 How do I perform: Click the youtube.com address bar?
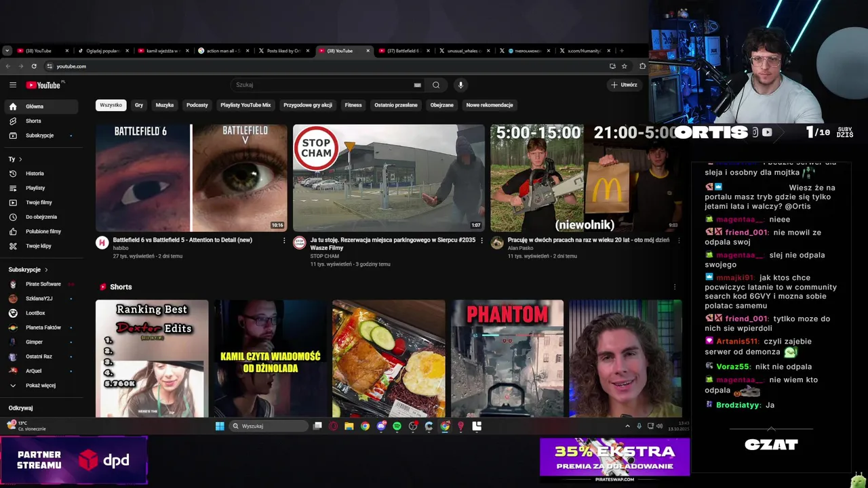point(325,66)
